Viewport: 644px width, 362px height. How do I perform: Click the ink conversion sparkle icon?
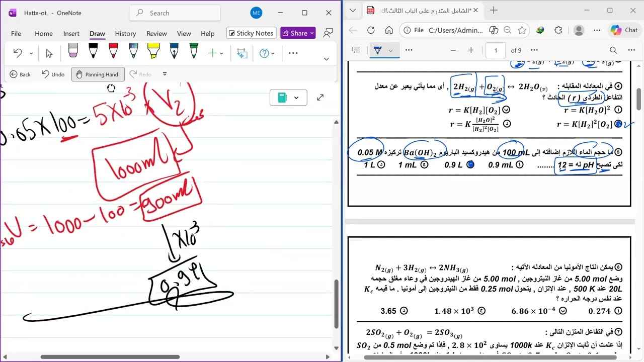(242, 53)
